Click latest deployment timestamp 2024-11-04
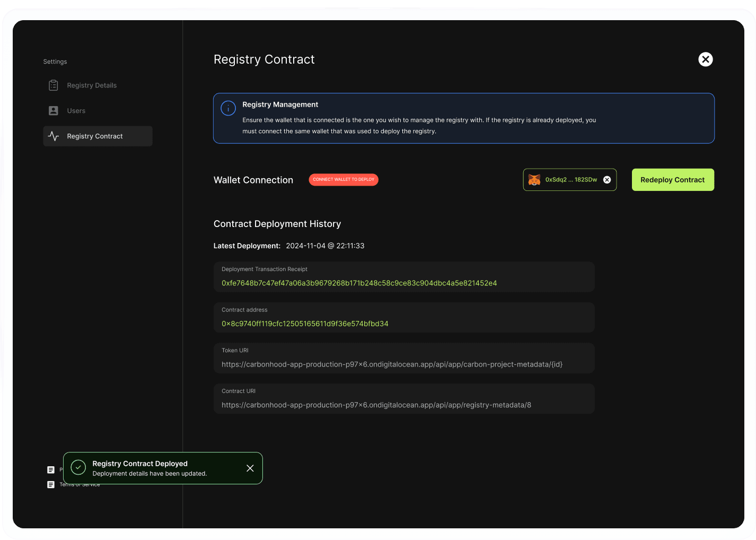 pos(325,246)
